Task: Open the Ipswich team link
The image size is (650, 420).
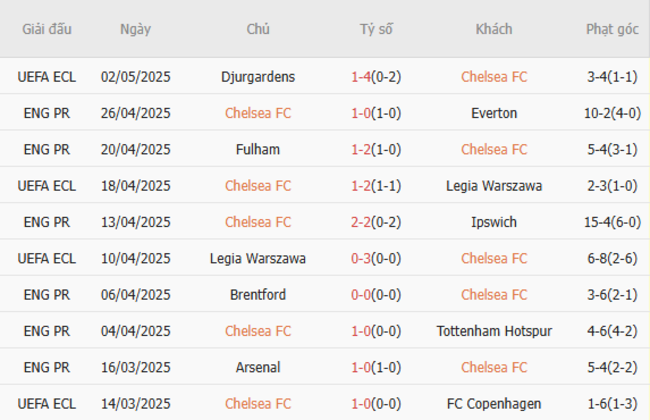Action: coord(494,222)
